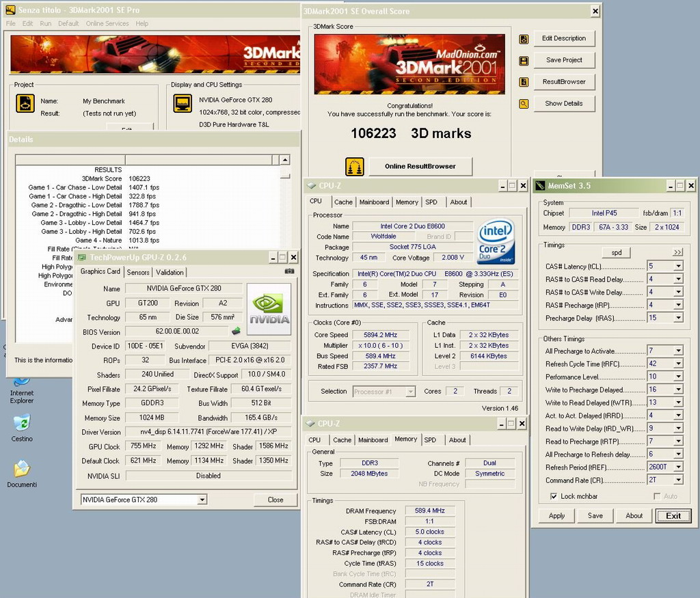Open Refresh Cycle Time (tRFC) dropdown
This screenshot has height=598, width=700.
678,364
